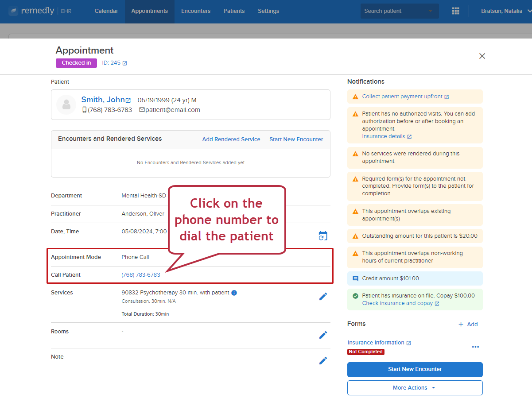This screenshot has height=398, width=532.
Task: Expand the More Actions dropdown
Action: pyautogui.click(x=415, y=388)
